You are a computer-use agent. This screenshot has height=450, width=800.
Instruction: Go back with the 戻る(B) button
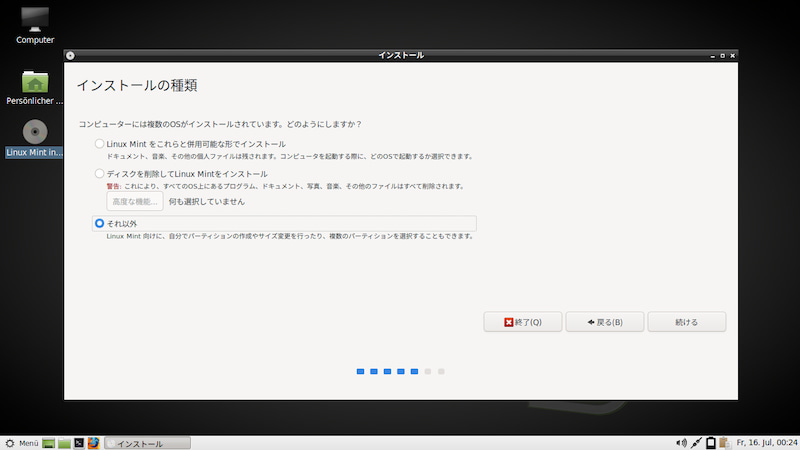605,322
